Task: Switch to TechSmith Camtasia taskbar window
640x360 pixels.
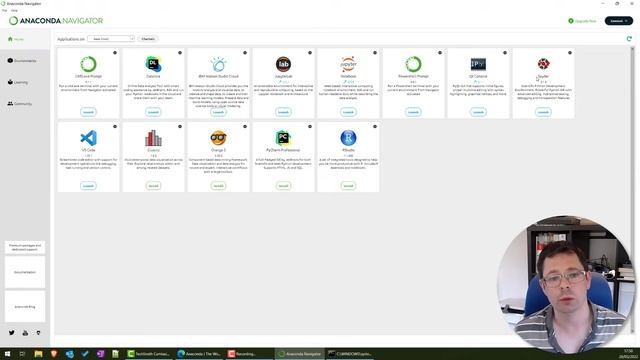Action: [149, 354]
